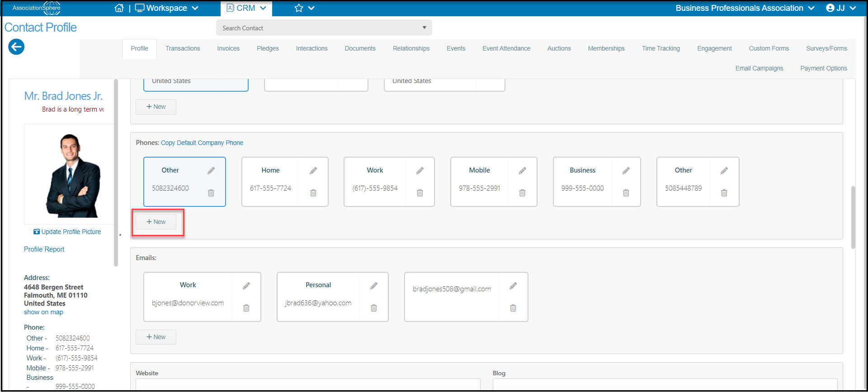Edit the Work email bjones@donorview.com

point(246,286)
